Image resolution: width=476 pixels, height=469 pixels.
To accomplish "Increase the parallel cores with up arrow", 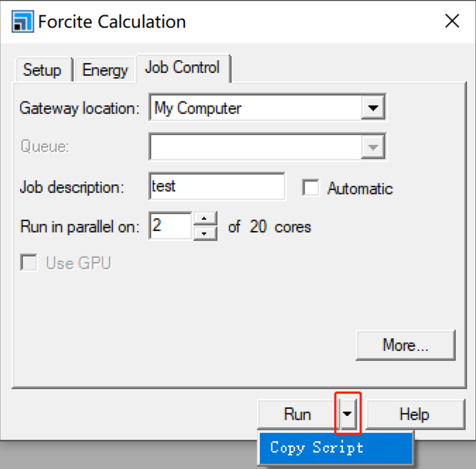I will [x=205, y=218].
